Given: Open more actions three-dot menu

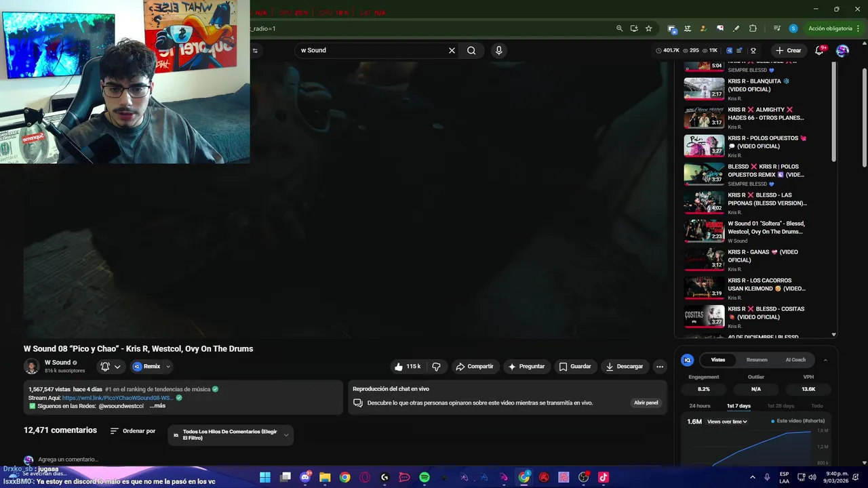Looking at the screenshot, I should (x=660, y=367).
